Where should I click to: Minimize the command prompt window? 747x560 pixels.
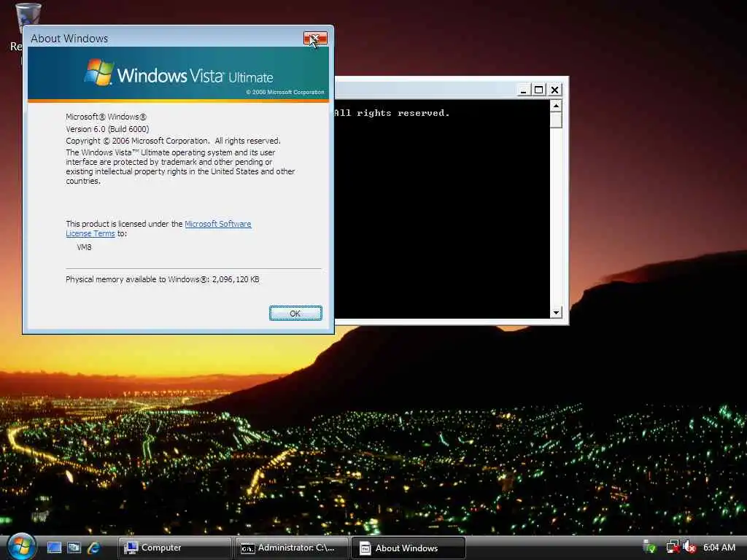tap(523, 90)
